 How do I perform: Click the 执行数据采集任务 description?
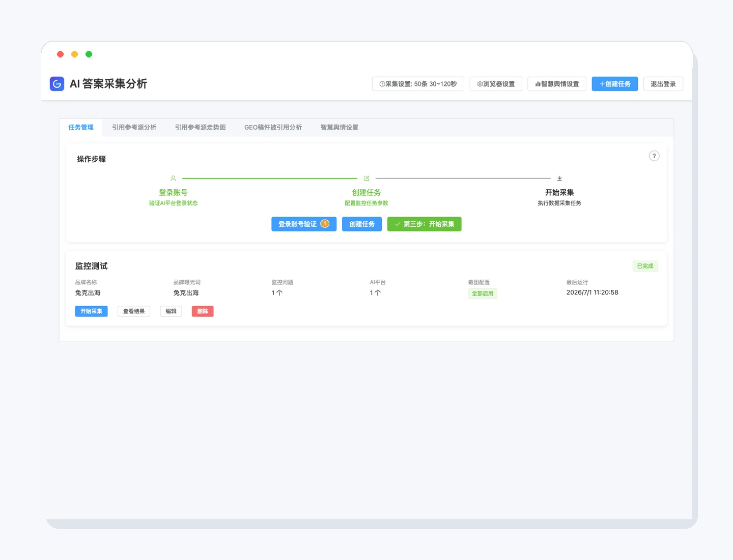click(559, 203)
